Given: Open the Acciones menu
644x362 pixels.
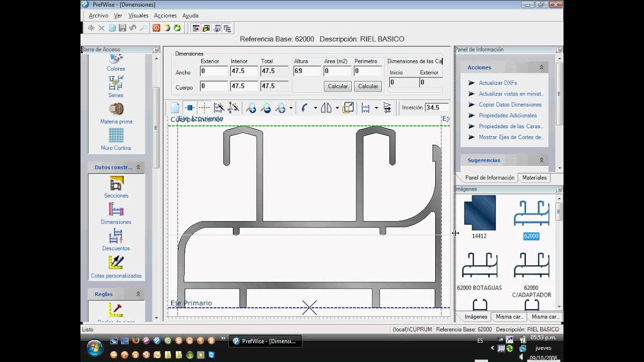Looking at the screenshot, I should point(166,16).
